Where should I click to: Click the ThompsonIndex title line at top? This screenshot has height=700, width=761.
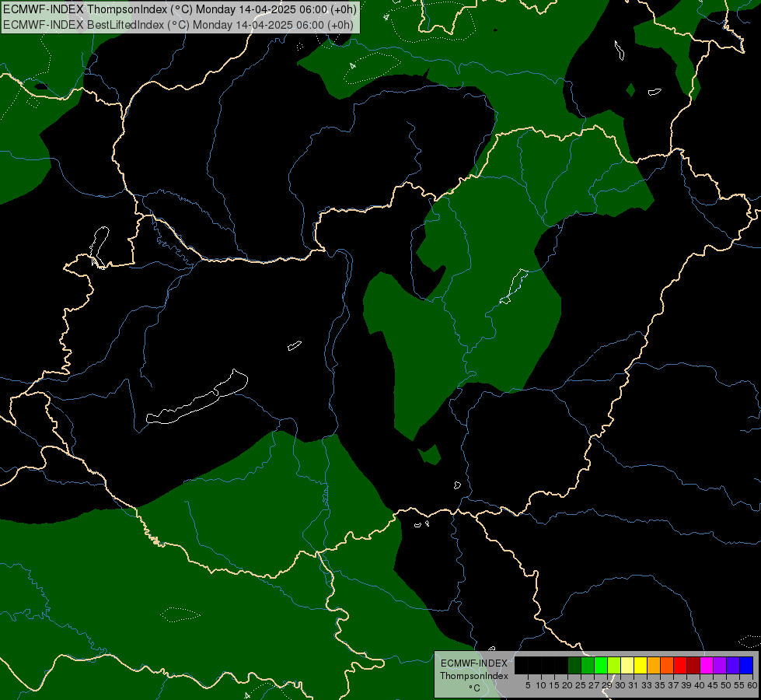tap(180, 9)
